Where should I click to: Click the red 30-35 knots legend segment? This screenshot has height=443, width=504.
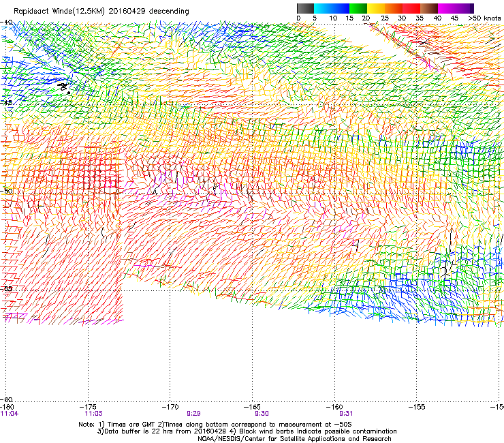click(411, 8)
